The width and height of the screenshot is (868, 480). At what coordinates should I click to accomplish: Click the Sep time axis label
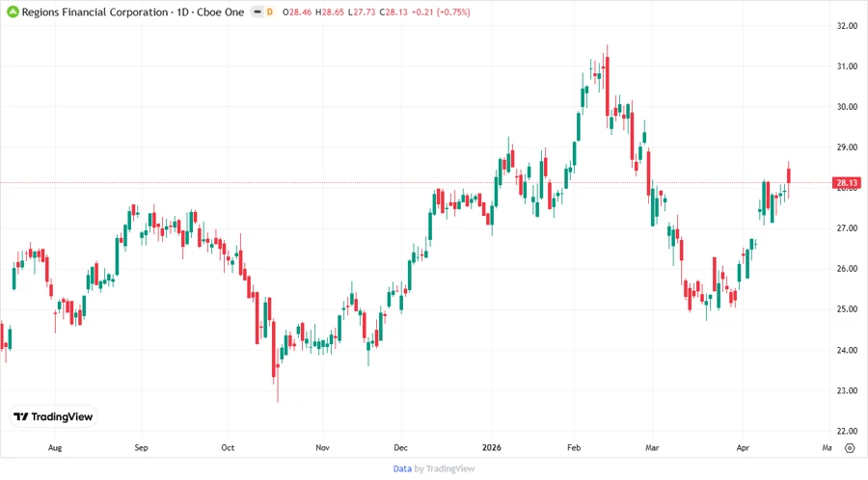point(141,447)
